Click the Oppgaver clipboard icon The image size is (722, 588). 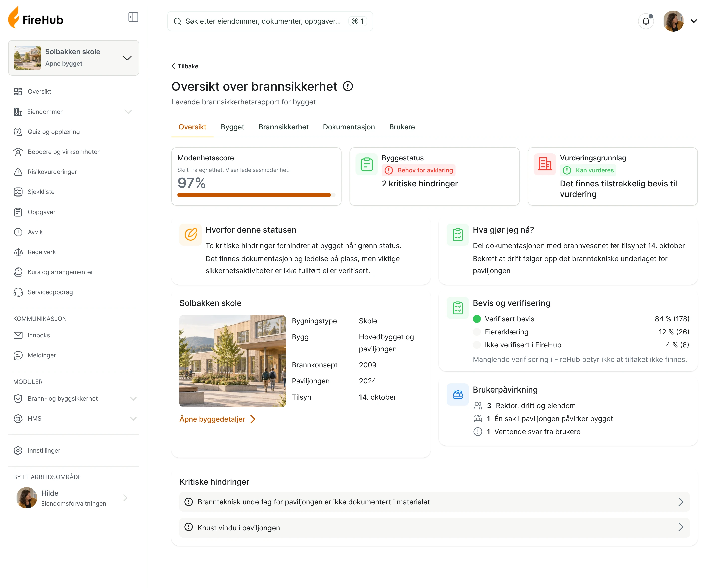click(18, 212)
